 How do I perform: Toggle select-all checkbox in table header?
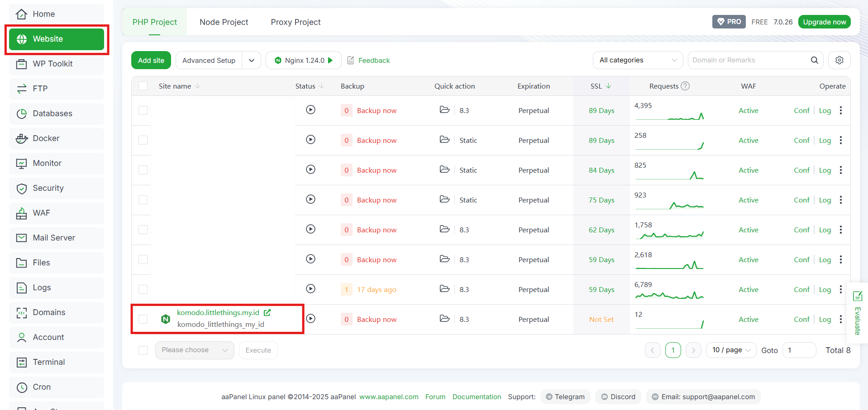pos(143,86)
